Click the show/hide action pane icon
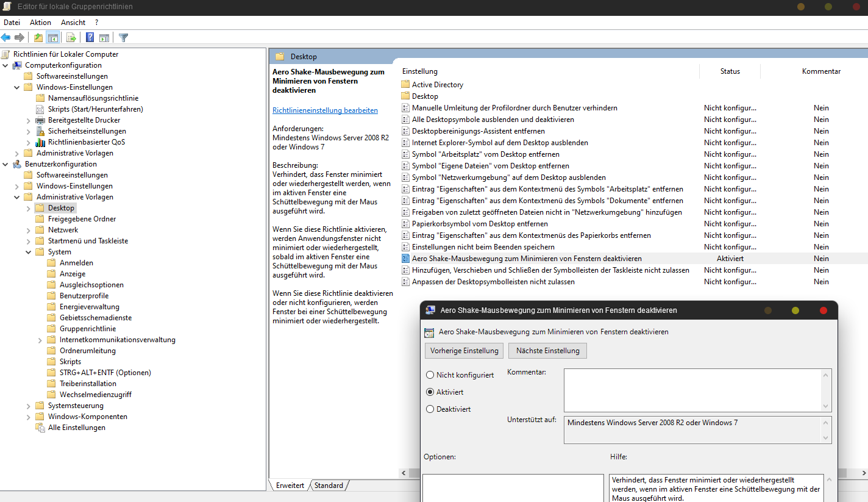This screenshot has height=502, width=868. pyautogui.click(x=104, y=38)
